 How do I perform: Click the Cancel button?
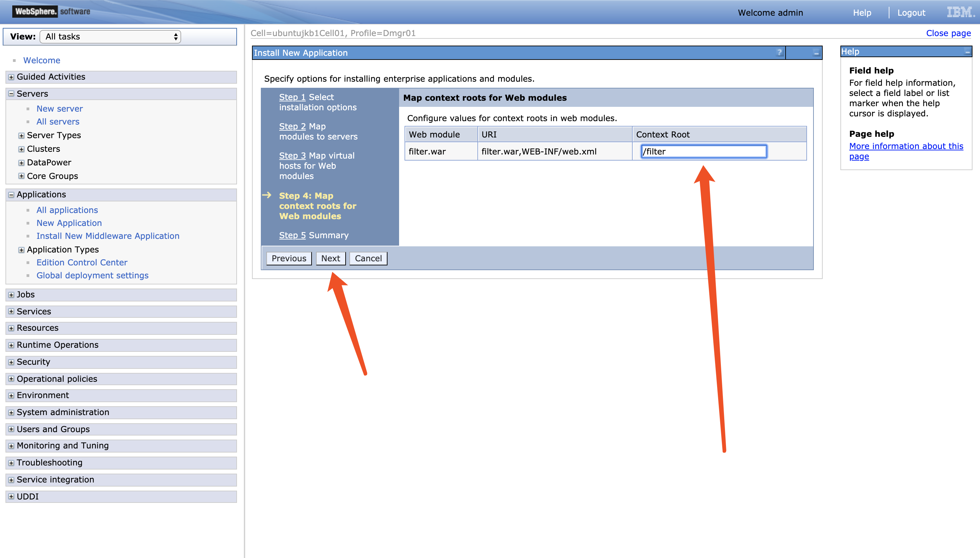point(368,258)
